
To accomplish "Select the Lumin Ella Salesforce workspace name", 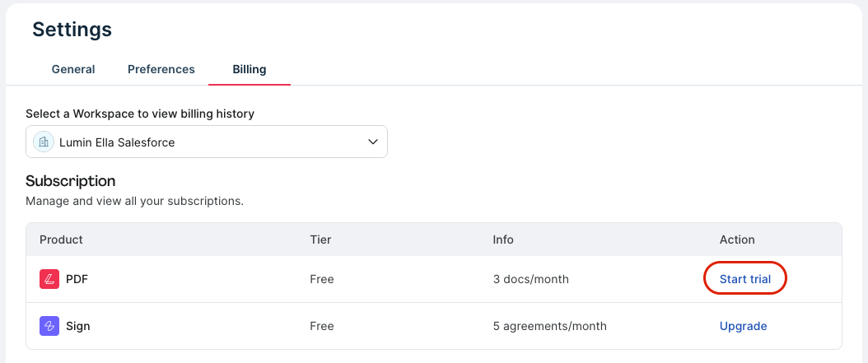I will [117, 142].
